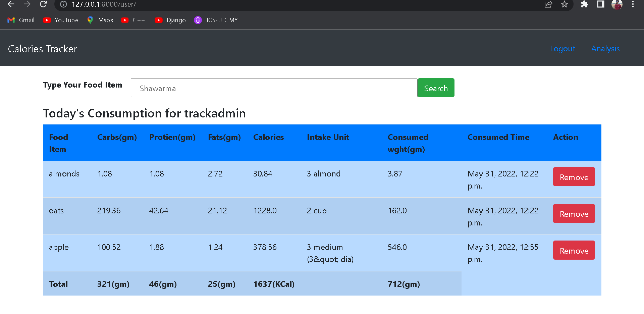Switch to the Analysis page

pos(605,49)
